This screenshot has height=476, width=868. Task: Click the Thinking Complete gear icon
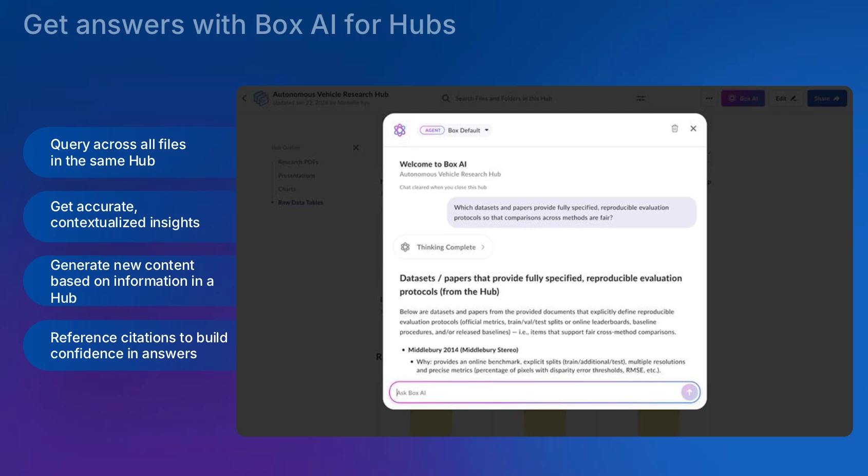pyautogui.click(x=405, y=247)
